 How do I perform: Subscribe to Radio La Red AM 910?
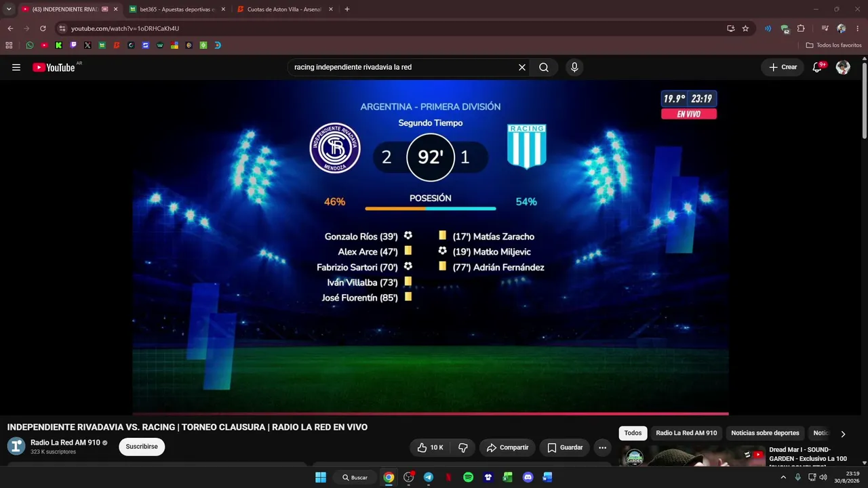point(142,447)
